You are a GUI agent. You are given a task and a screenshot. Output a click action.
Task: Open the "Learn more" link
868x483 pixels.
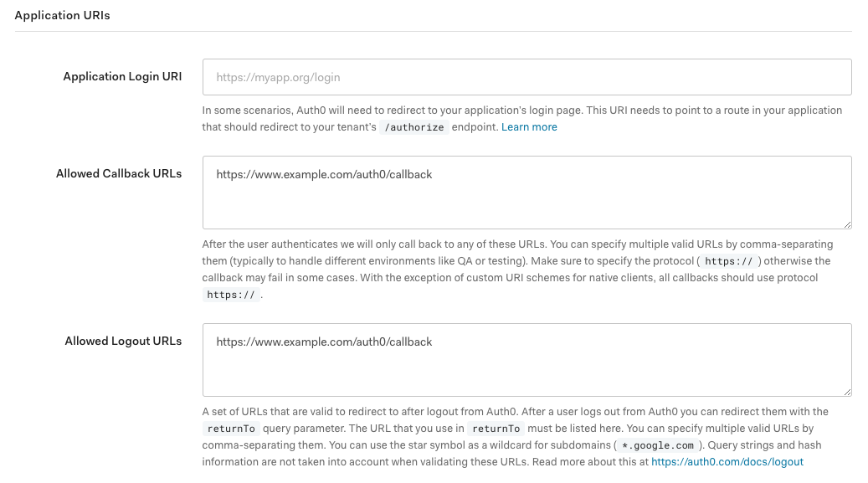pyautogui.click(x=528, y=126)
